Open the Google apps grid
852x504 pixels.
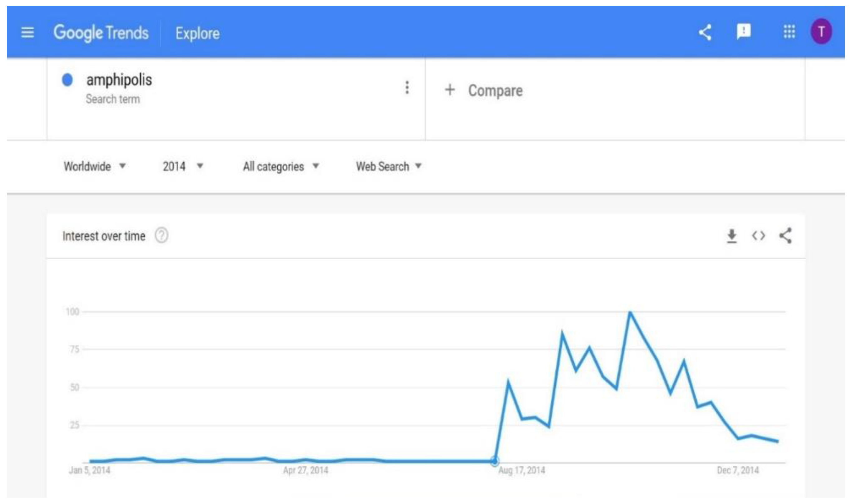pos(789,32)
